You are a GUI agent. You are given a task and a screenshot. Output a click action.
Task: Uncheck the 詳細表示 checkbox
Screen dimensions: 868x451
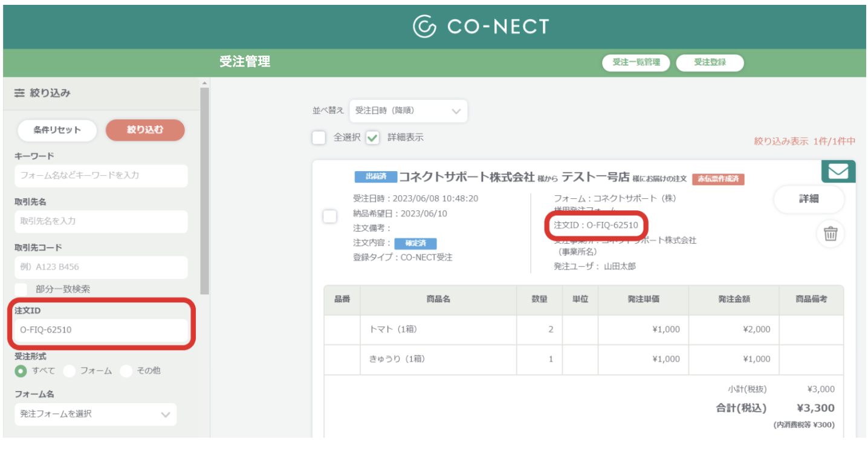click(372, 137)
